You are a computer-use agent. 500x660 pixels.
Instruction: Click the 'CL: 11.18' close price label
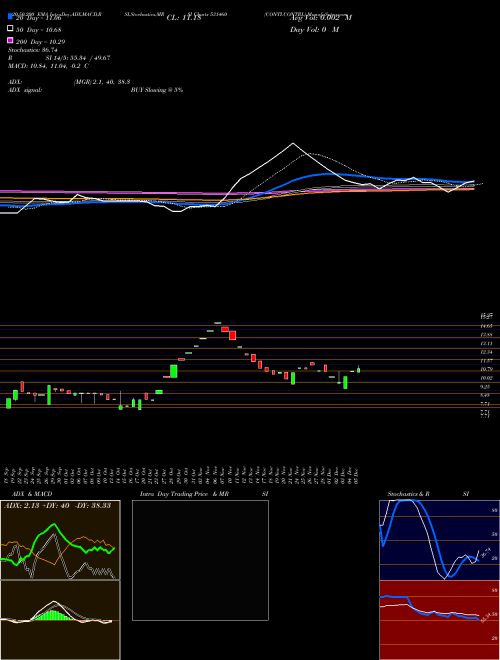coord(184,18)
